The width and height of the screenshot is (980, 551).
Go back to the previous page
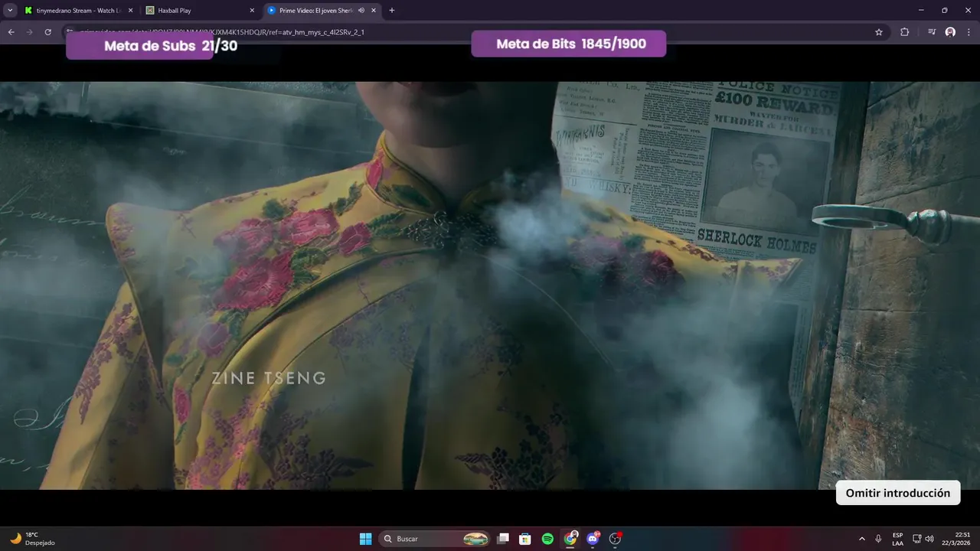pos(11,32)
